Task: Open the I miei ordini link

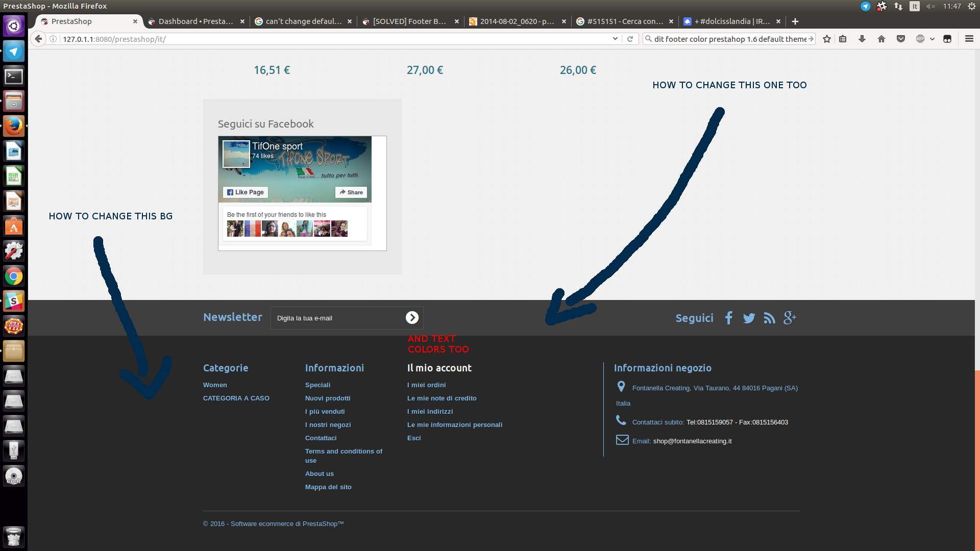Action: coord(426,385)
